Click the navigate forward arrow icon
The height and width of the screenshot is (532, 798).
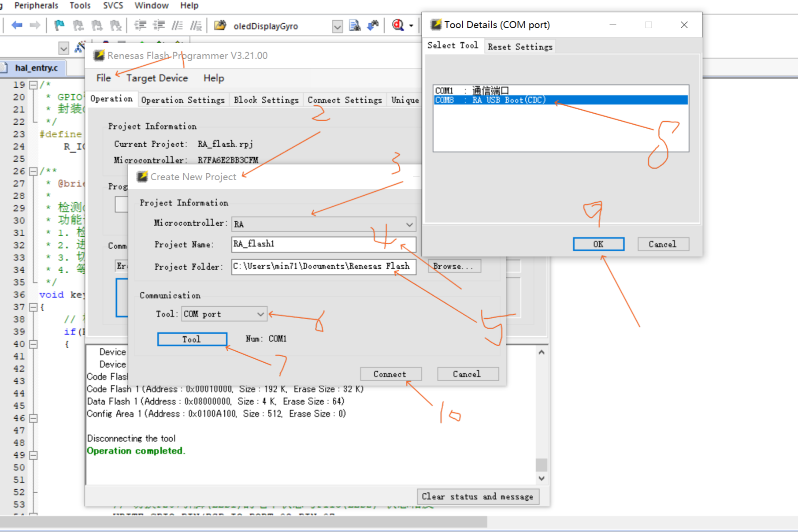pyautogui.click(x=35, y=26)
